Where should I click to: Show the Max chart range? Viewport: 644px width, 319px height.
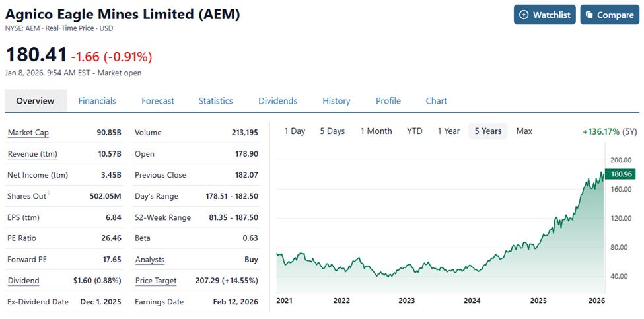click(524, 131)
